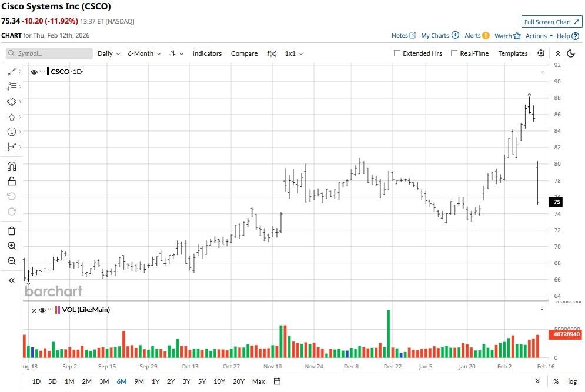This screenshot has height=392, width=585.
Task: Enable the Extended Hrs checkbox
Action: pos(397,53)
